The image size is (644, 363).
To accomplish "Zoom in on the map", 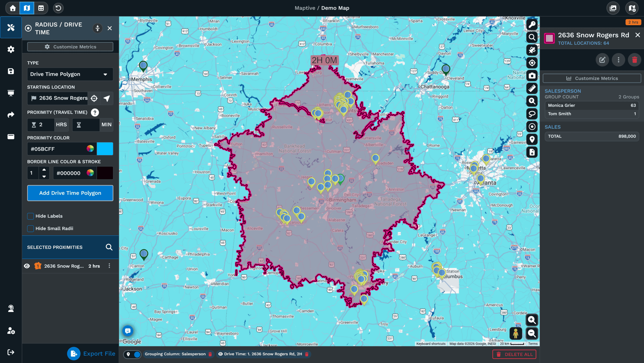I will [x=532, y=320].
